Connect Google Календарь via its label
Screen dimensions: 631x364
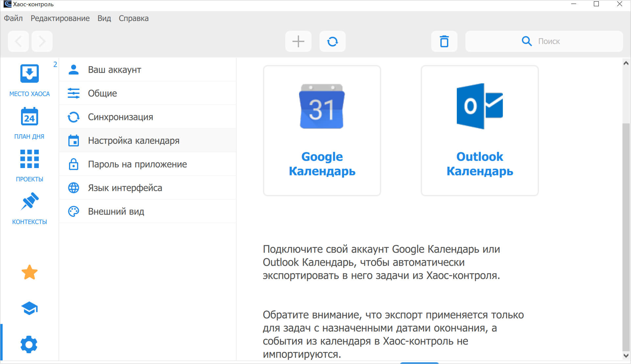point(322,164)
